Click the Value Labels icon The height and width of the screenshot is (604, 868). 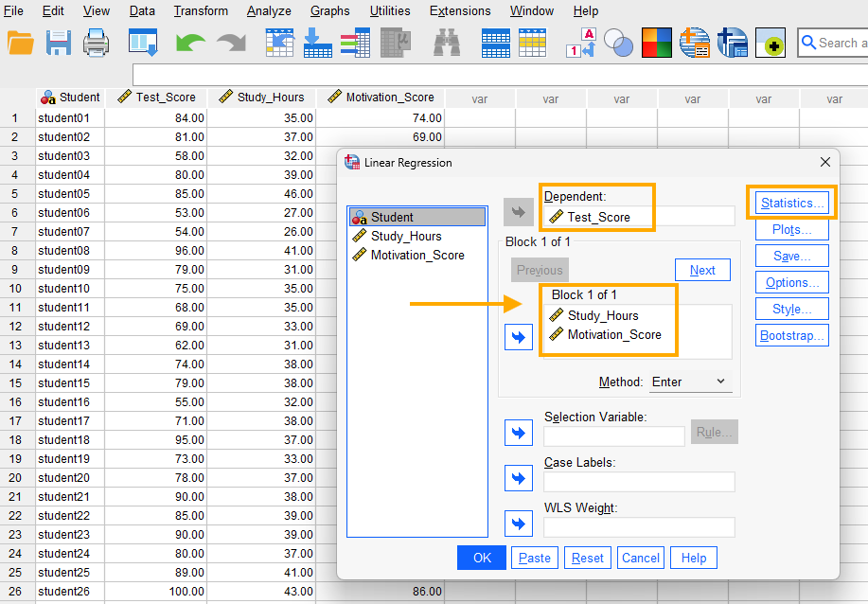tap(579, 43)
